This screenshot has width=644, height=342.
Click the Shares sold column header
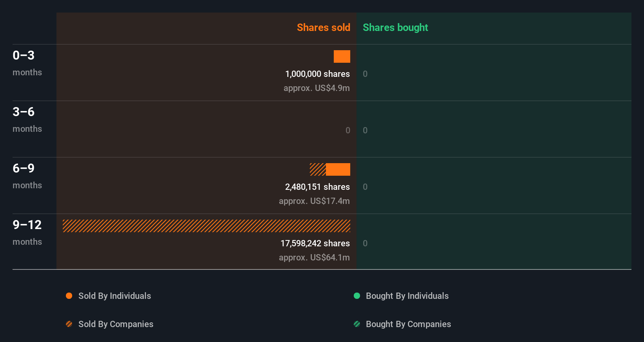324,27
